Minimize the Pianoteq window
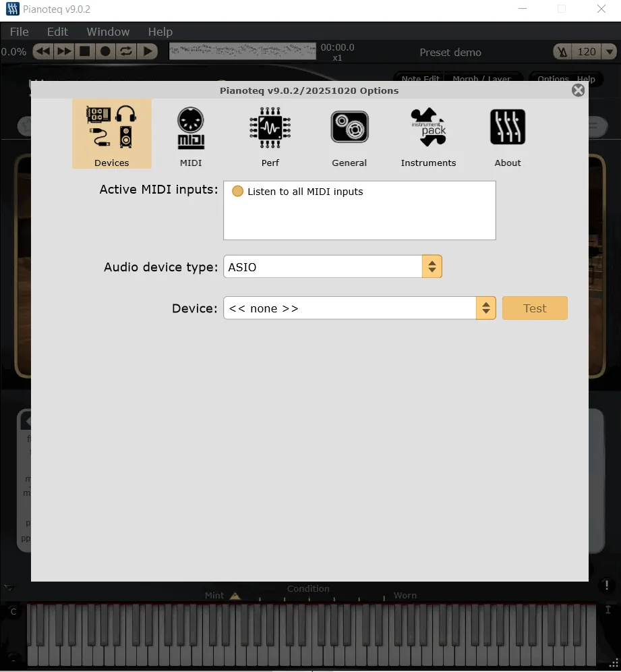Viewport: 621px width, 672px height. (523, 9)
